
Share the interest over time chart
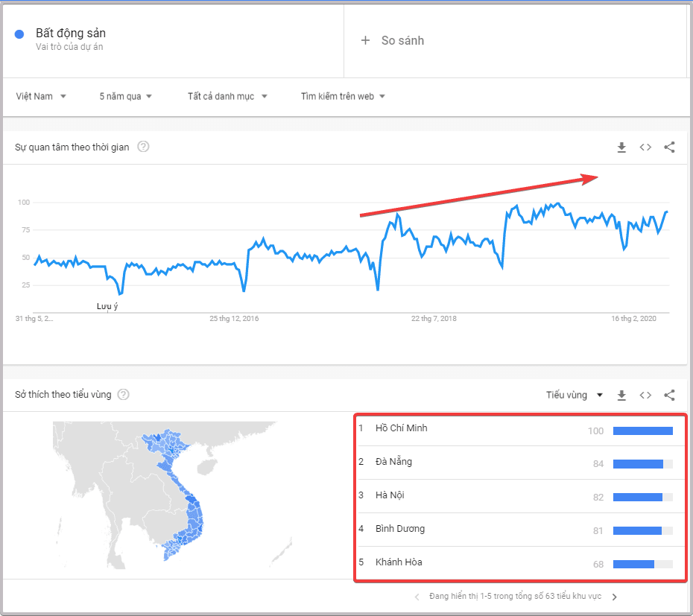[669, 147]
